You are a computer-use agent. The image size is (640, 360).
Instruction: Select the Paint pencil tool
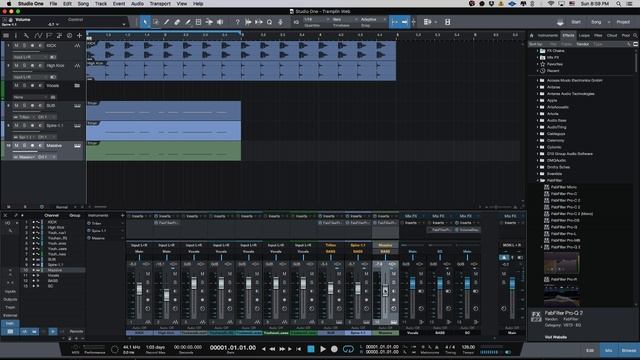188,22
